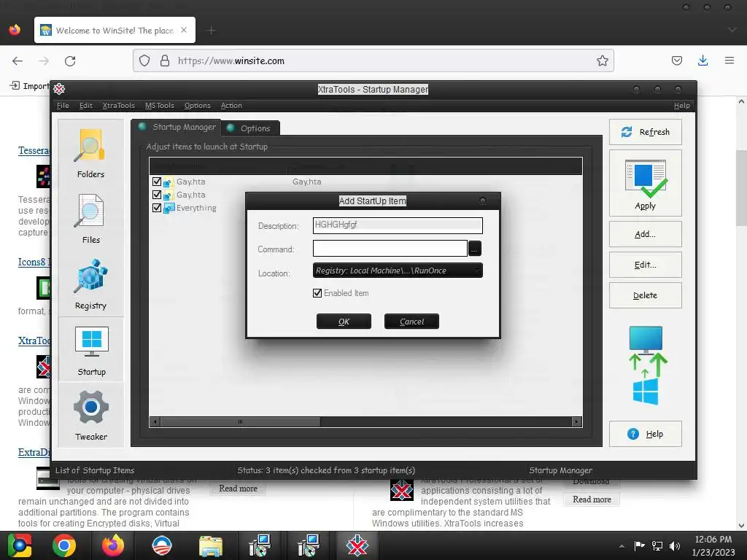The image size is (747, 560).
Task: Open the Options menu in menu bar
Action: click(197, 105)
